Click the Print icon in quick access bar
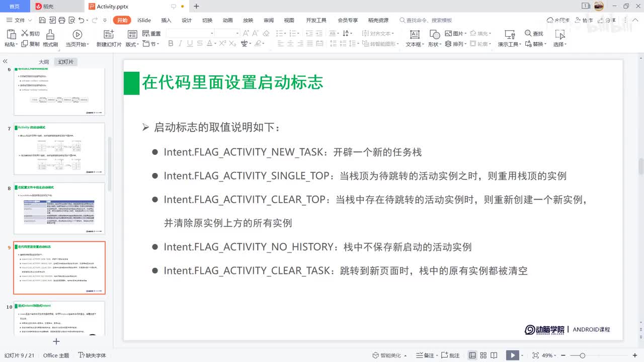644x362 pixels. click(x=61, y=20)
